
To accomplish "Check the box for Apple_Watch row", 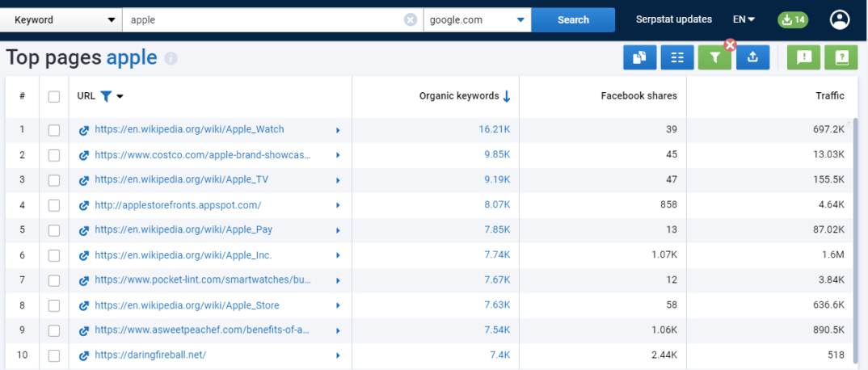I will [53, 131].
